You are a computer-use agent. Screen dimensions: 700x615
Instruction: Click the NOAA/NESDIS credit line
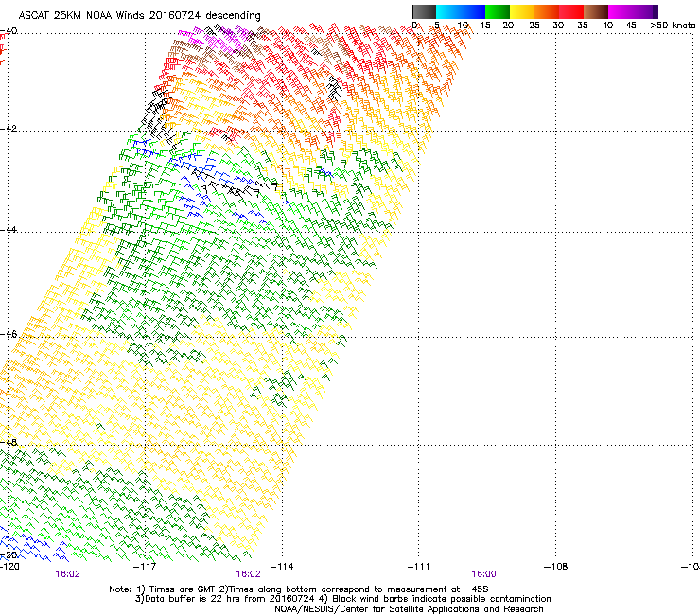409,609
